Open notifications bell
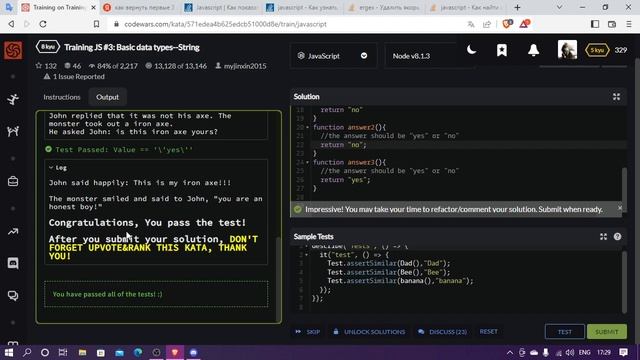 pyautogui.click(x=533, y=50)
